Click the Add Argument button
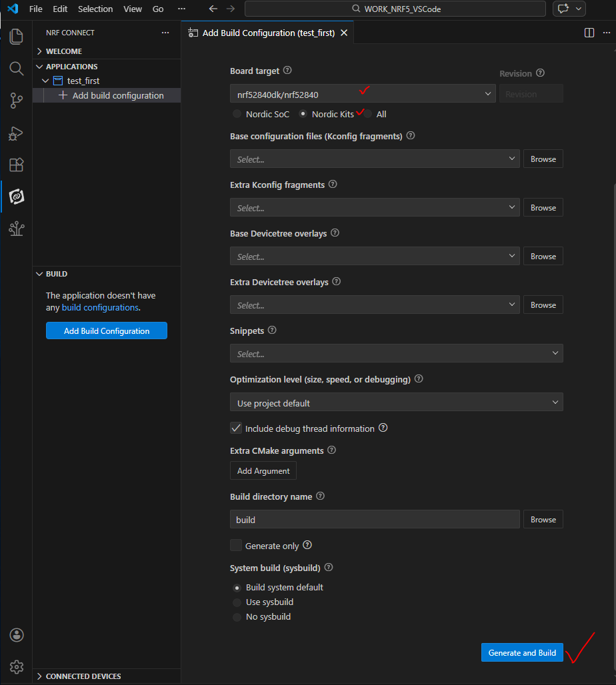This screenshot has height=685, width=616. coord(263,471)
